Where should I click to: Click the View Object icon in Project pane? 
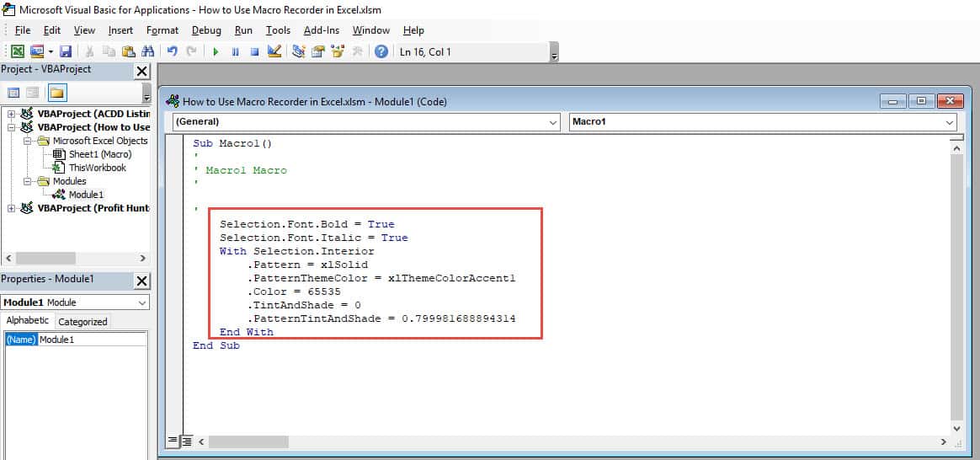click(x=33, y=94)
